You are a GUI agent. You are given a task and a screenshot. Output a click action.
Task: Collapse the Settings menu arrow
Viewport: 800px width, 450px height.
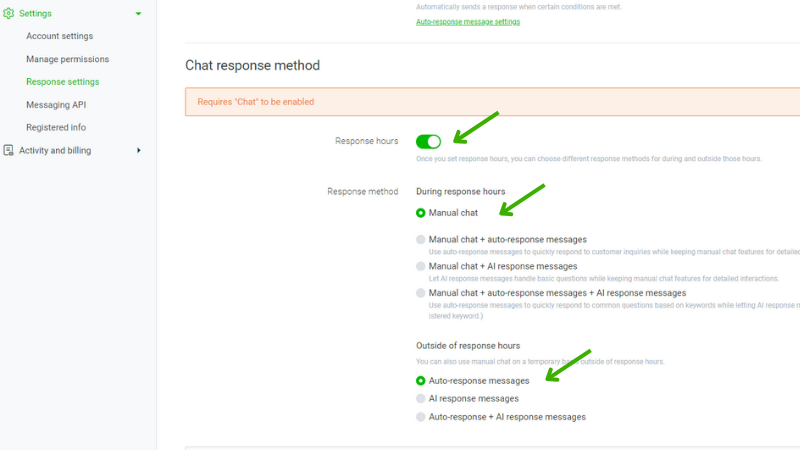[x=138, y=14]
